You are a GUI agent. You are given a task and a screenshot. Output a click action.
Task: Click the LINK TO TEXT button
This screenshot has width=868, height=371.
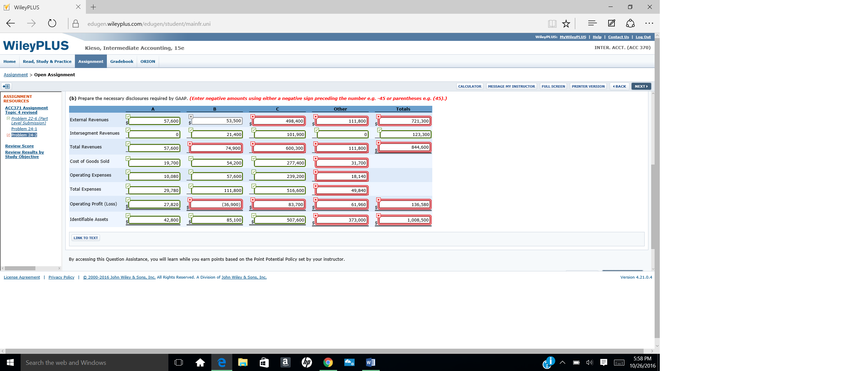tap(86, 238)
